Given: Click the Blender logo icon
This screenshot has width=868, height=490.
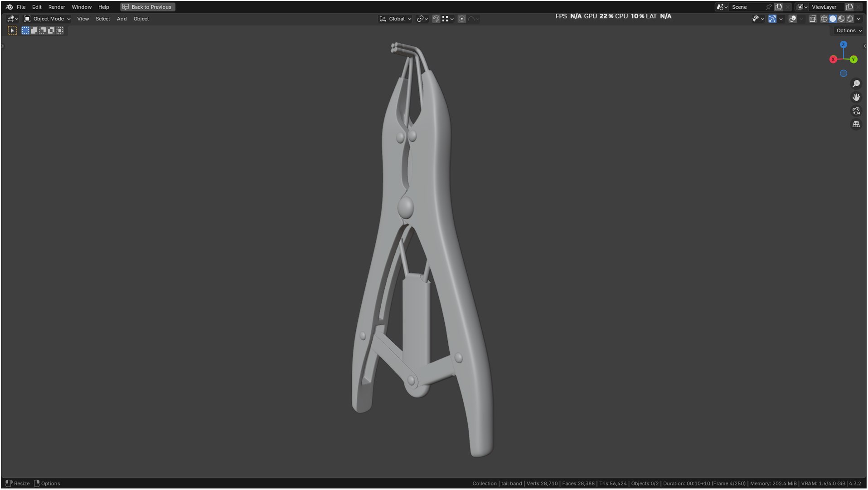Looking at the screenshot, I should (9, 7).
